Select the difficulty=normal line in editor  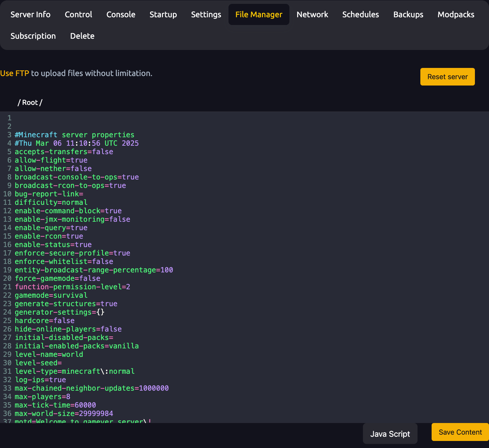pyautogui.click(x=51, y=202)
